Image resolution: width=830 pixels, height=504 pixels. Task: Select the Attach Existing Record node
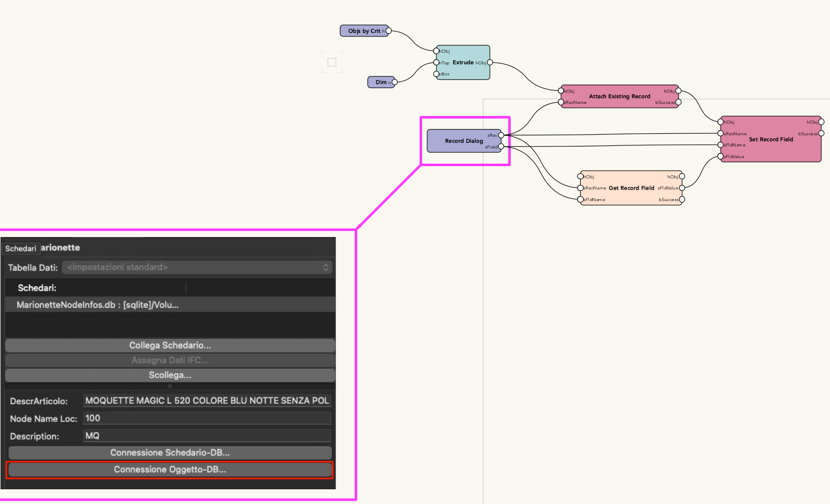click(619, 96)
